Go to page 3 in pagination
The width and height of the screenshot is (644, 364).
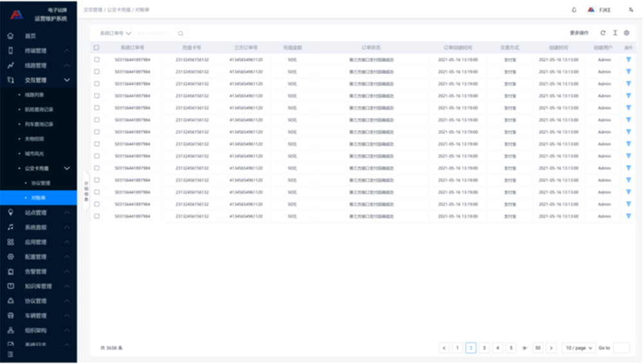(484, 348)
